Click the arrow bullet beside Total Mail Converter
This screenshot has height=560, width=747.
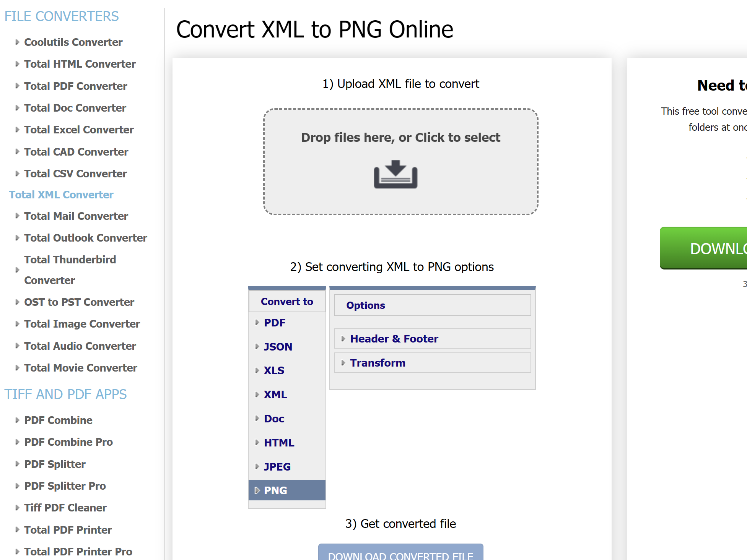[17, 216]
